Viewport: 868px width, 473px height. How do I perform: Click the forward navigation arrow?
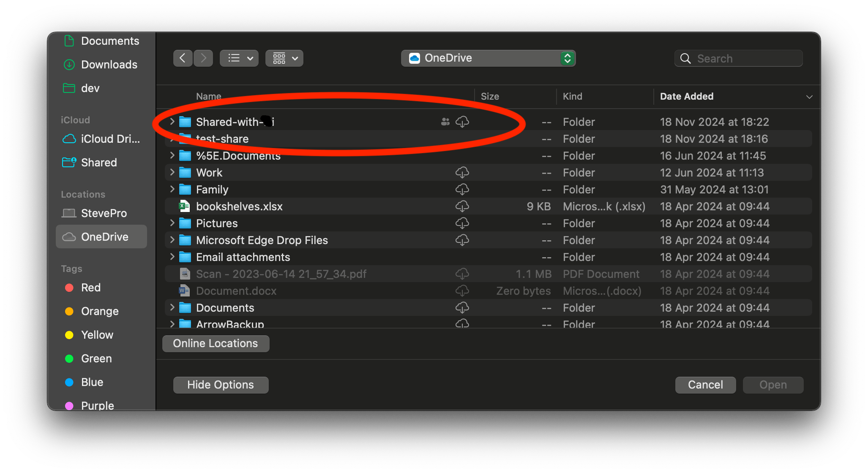[x=203, y=58]
